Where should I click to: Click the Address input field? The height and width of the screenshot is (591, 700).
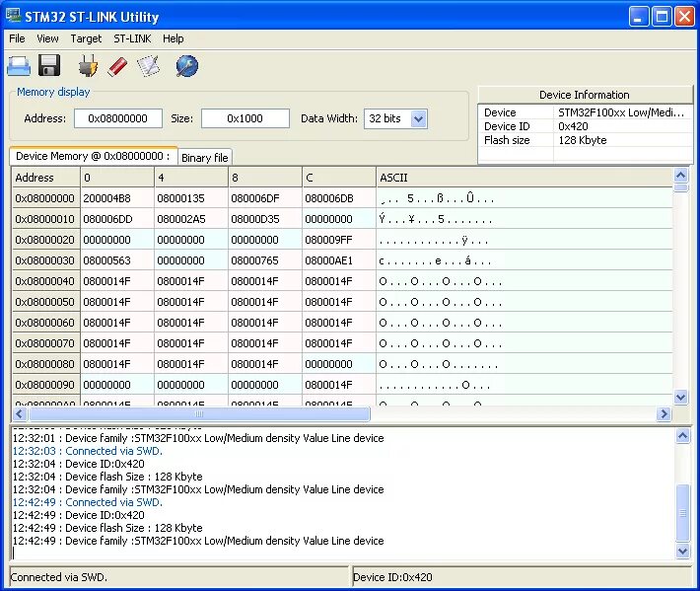point(118,118)
